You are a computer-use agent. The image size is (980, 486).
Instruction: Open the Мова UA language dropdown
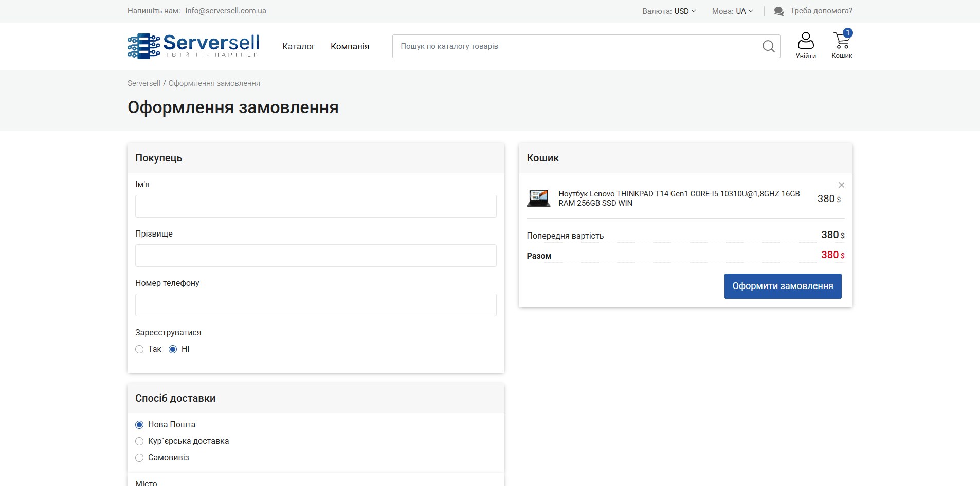click(x=732, y=11)
